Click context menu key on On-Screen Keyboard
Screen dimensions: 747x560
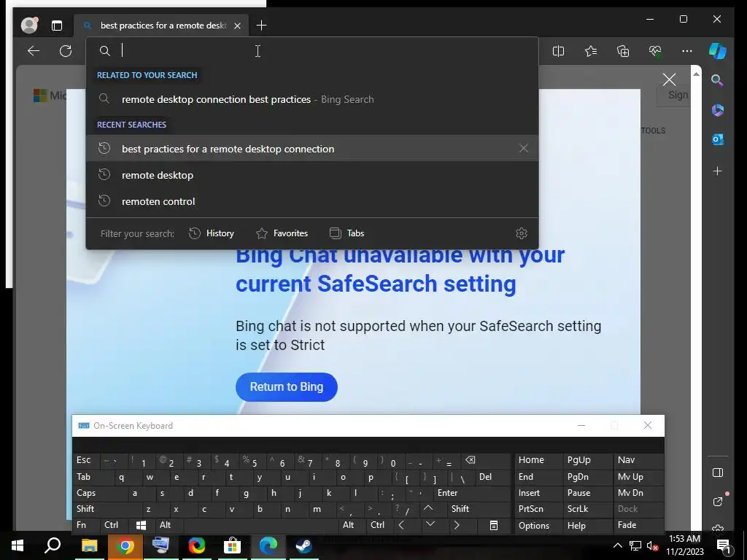(494, 525)
